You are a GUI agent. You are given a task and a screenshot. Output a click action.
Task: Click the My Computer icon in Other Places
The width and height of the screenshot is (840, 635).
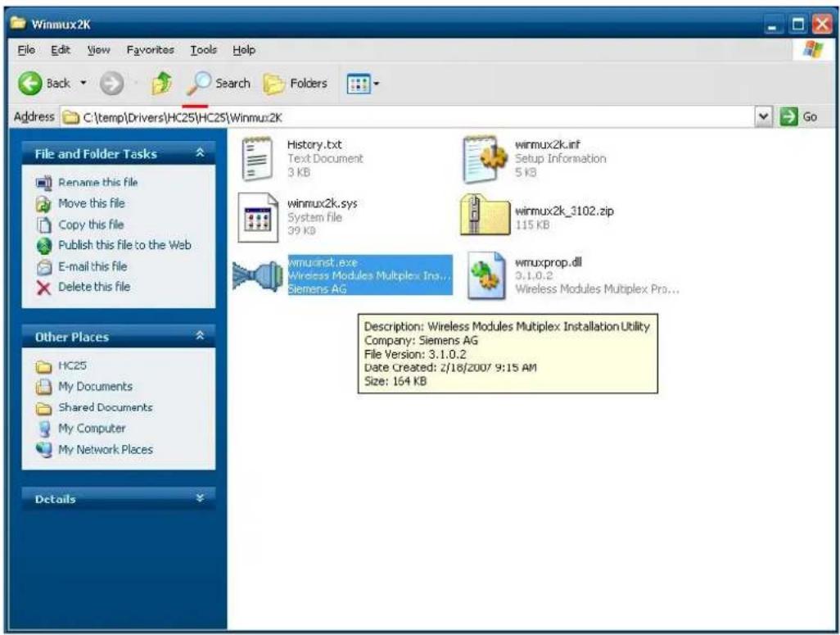pyautogui.click(x=43, y=429)
